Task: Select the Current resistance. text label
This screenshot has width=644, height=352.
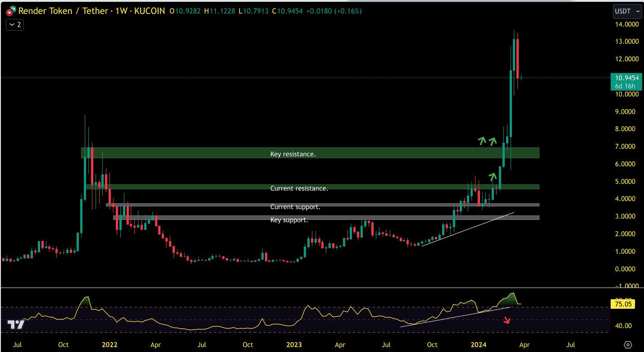Action: (x=299, y=188)
